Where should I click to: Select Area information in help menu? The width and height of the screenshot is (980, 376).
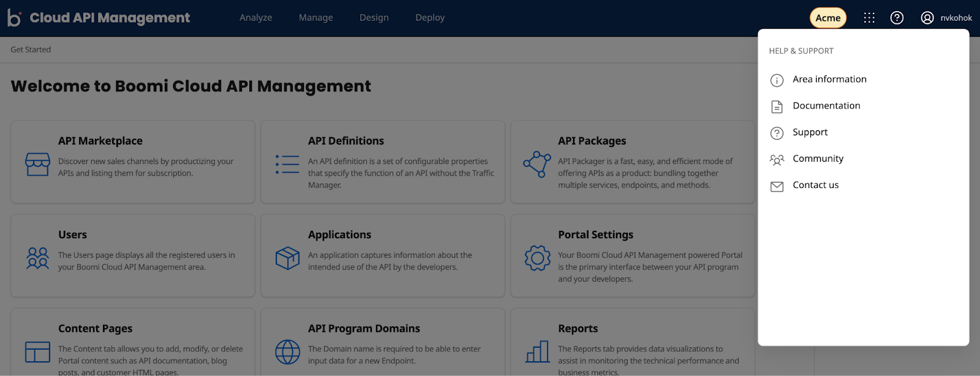[x=829, y=80]
